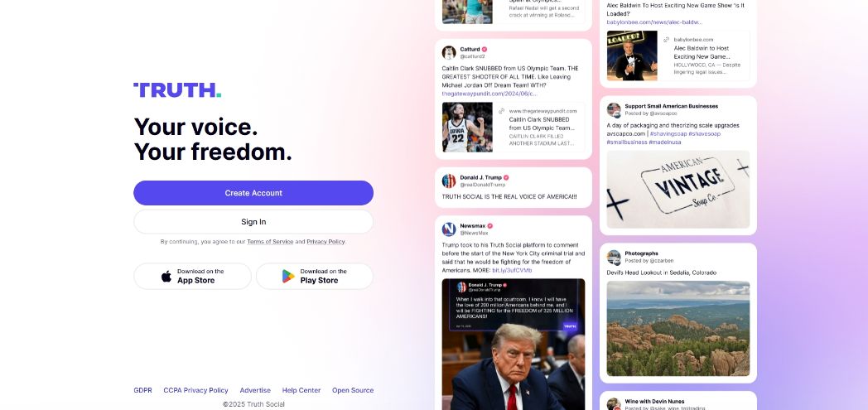868x410 pixels.
Task: Open the Devil's Head Lookout photo
Action: coord(678,329)
